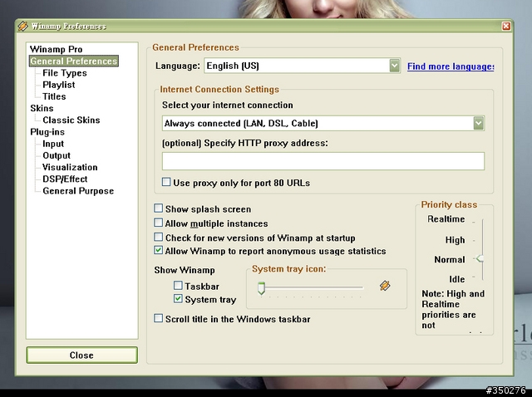The width and height of the screenshot is (532, 397).
Task: Open the internet connection dropdown arrow
Action: [x=479, y=123]
